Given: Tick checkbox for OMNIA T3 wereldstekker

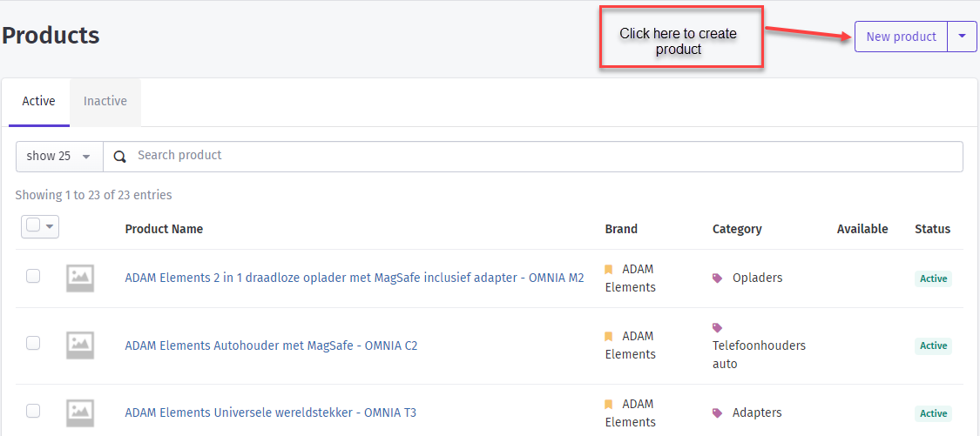Looking at the screenshot, I should click(33, 411).
